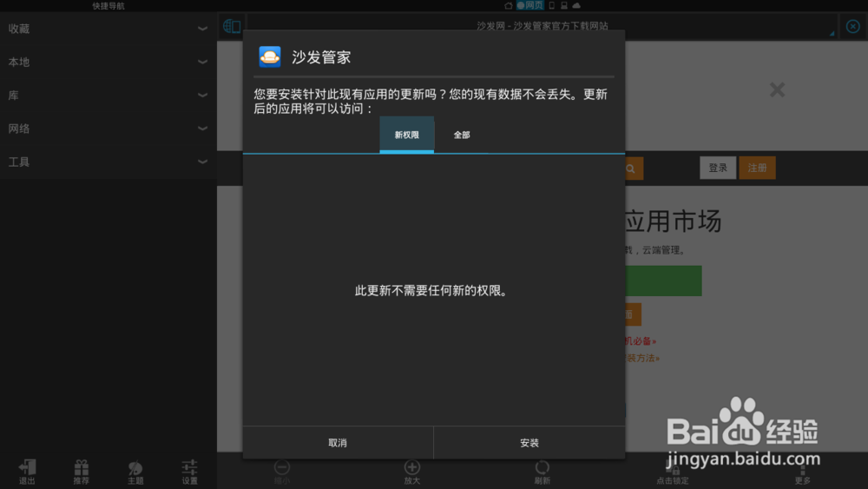868x489 pixels.
Task: Click the 点击锁定 lock icon
Action: tap(673, 474)
